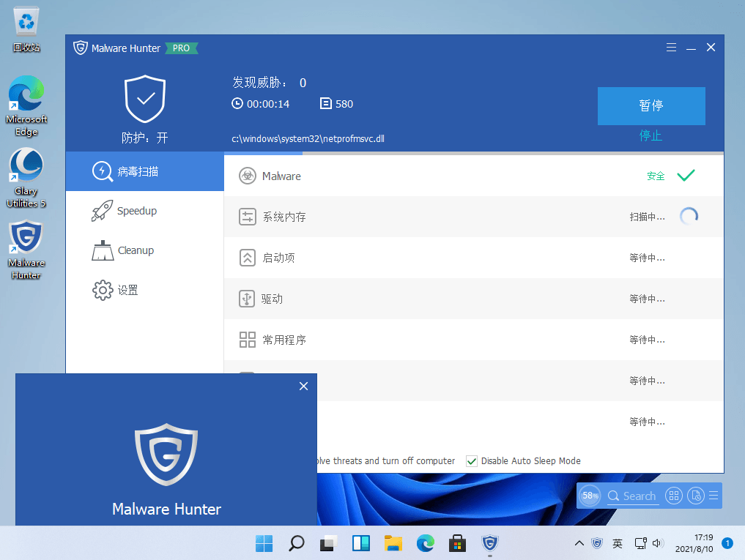Screen dimensions: 745x560
Task: Select the 系统内存 row label
Action: coord(284,217)
